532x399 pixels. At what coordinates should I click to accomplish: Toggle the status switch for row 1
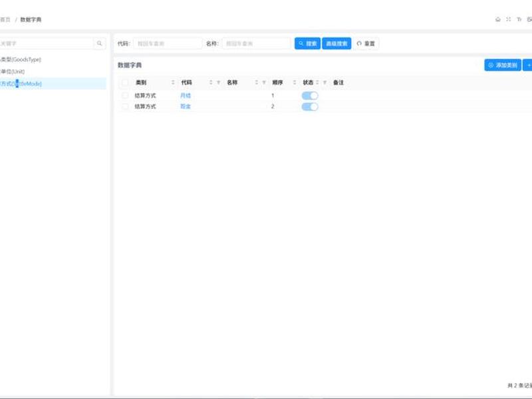310,96
